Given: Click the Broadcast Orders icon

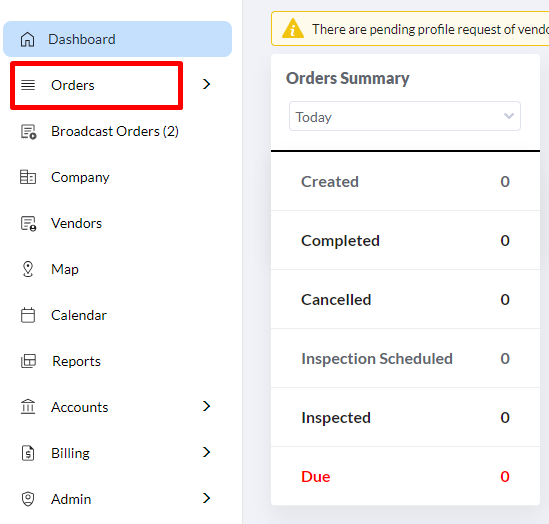Looking at the screenshot, I should [x=28, y=132].
